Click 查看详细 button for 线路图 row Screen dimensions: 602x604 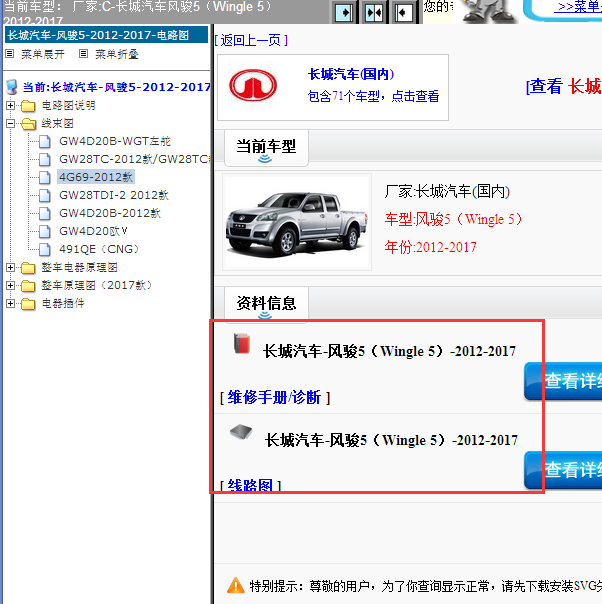point(563,470)
